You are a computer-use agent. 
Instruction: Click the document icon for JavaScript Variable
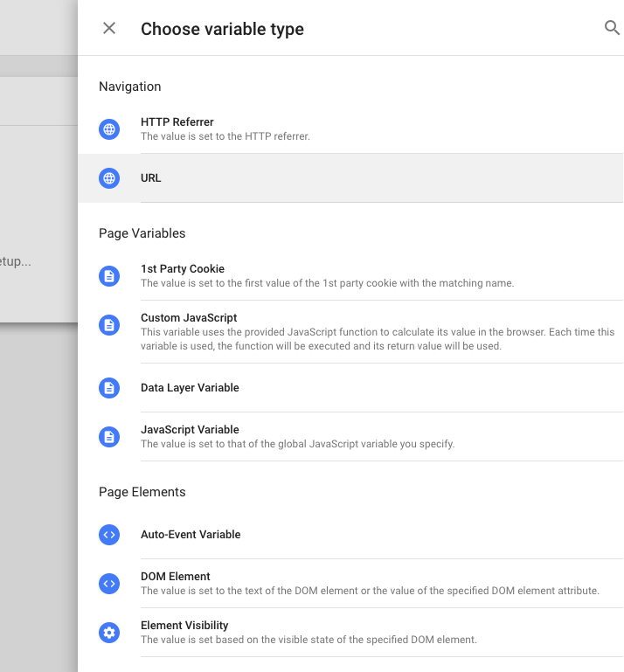pos(109,437)
